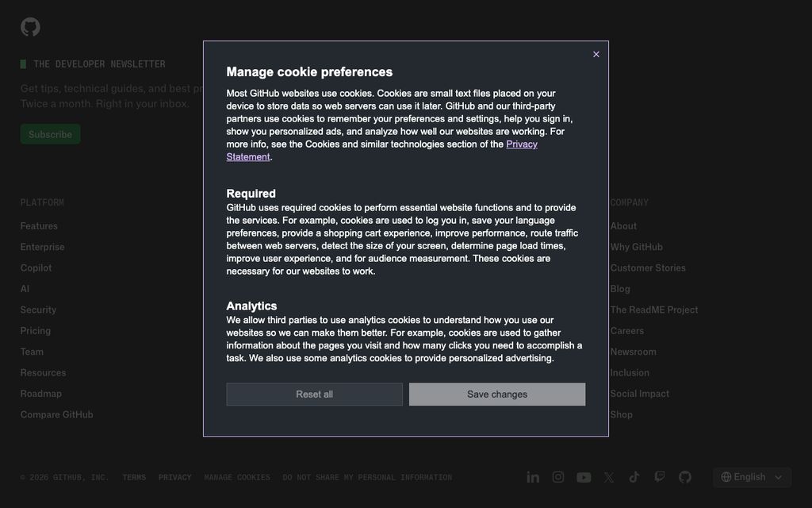Image resolution: width=812 pixels, height=508 pixels.
Task: Open the Shop link
Action: tap(622, 414)
